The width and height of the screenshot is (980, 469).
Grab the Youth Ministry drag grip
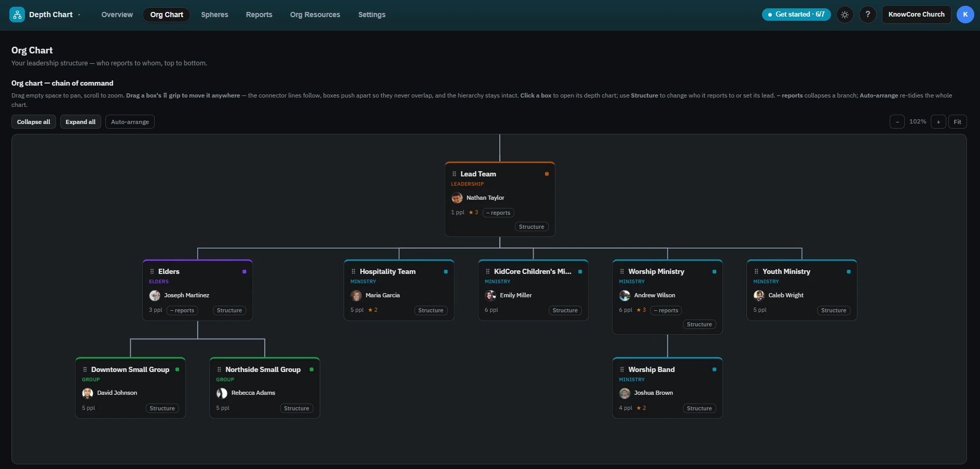pos(756,271)
